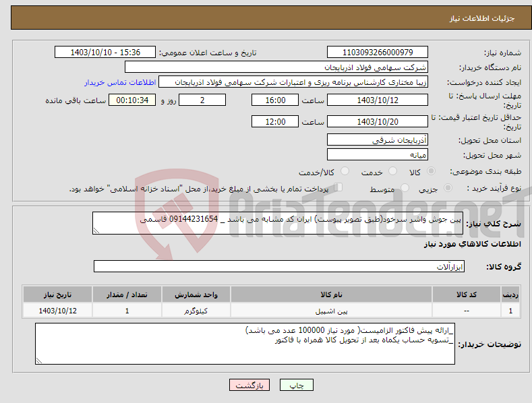Click the table cell پین اشپیل

click(x=331, y=311)
